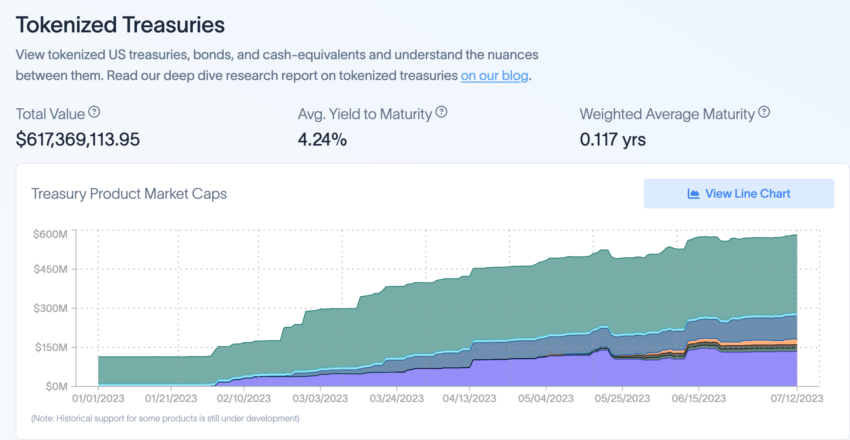Image resolution: width=850 pixels, height=440 pixels.
Task: Click the Total Value help icon
Action: click(x=94, y=113)
